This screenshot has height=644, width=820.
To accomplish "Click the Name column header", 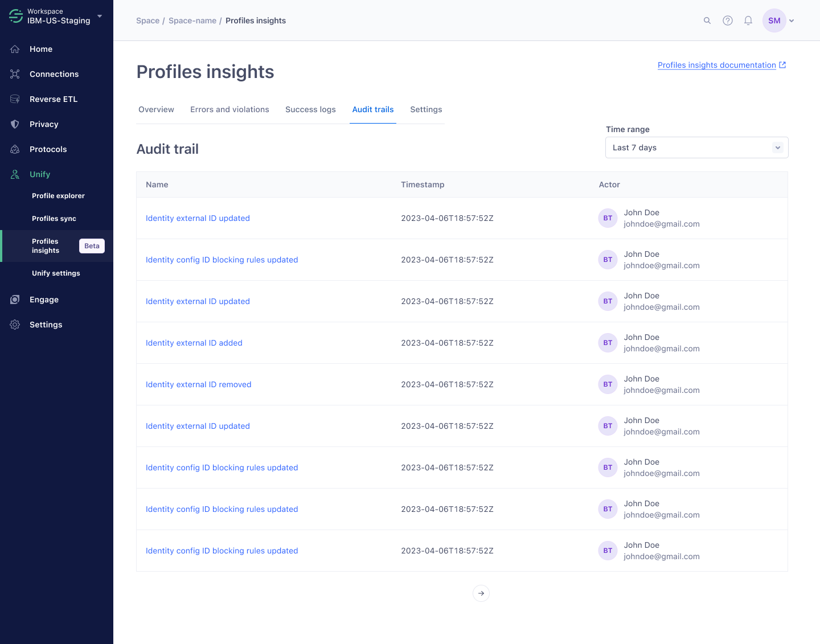I will [157, 184].
